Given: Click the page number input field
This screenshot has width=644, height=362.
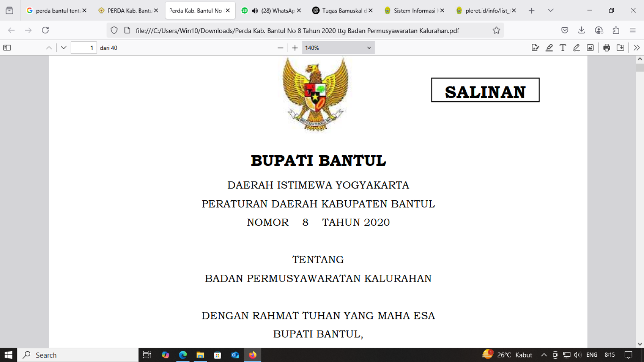Looking at the screenshot, I should tap(84, 48).
